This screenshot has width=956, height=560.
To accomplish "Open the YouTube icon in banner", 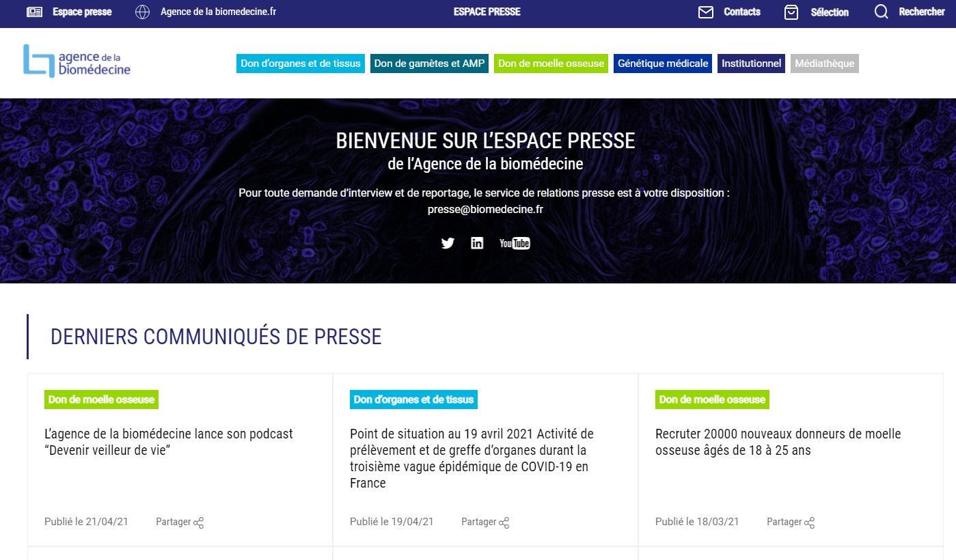I will tap(515, 243).
